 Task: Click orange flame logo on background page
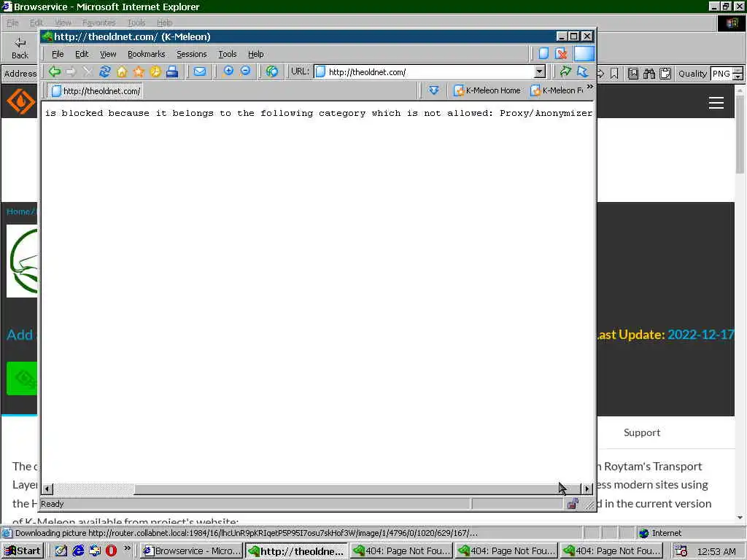21,101
